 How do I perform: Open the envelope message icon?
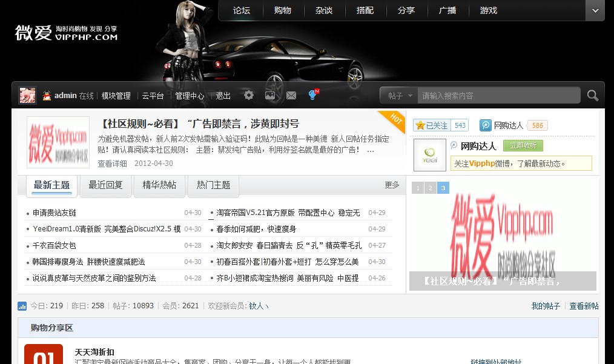click(x=291, y=95)
